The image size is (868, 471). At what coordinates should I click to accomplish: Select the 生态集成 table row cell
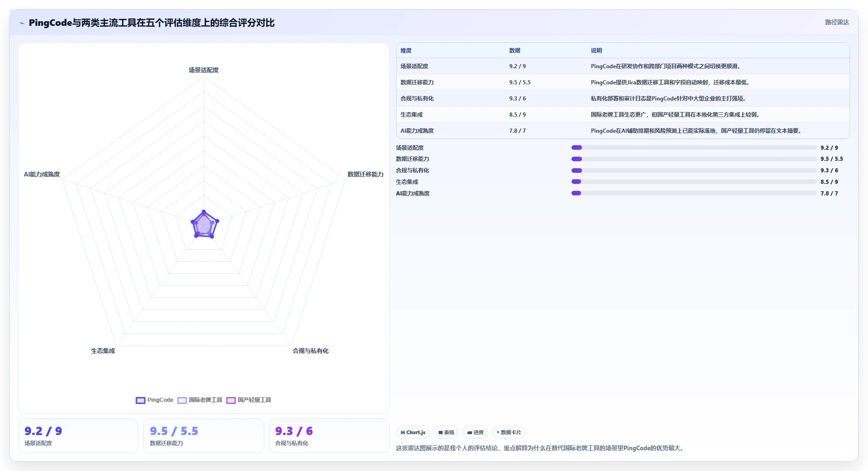(x=412, y=115)
